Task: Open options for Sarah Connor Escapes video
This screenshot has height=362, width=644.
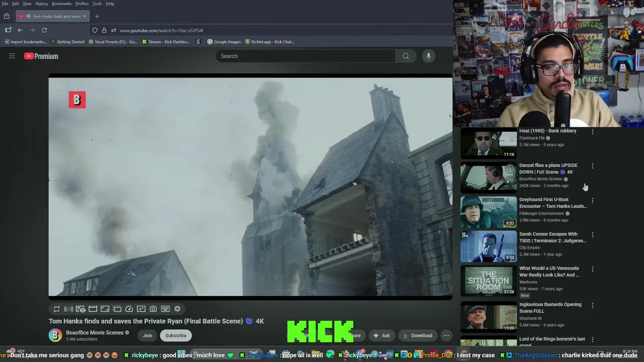Action: click(x=592, y=235)
